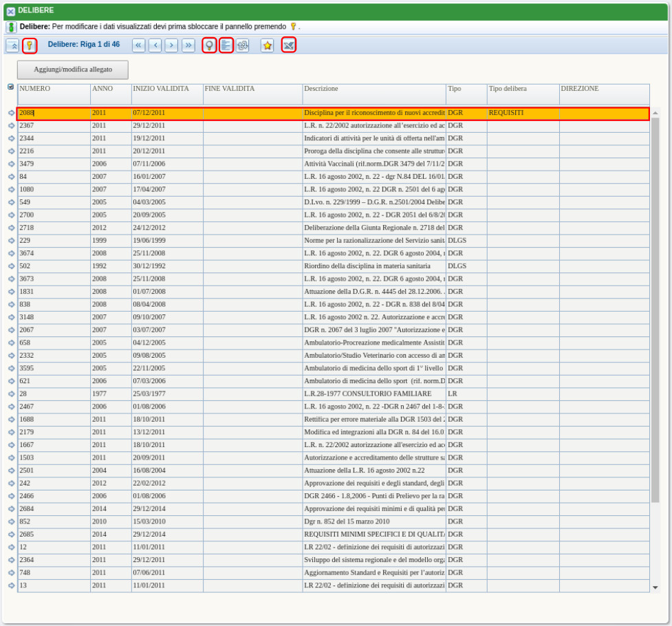This screenshot has height=626, width=672.
Task: Jump to the first record
Action: (138, 45)
